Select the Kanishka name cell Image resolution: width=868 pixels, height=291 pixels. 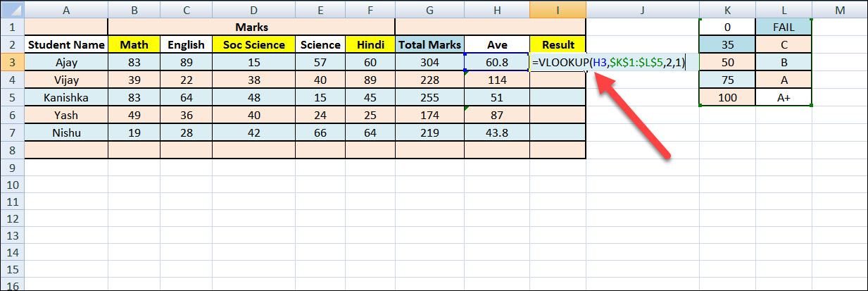click(66, 97)
